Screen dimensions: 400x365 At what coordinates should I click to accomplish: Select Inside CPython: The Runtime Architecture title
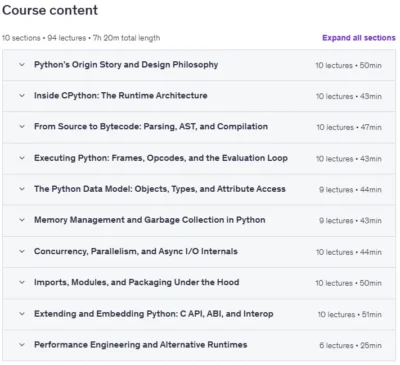click(x=121, y=96)
